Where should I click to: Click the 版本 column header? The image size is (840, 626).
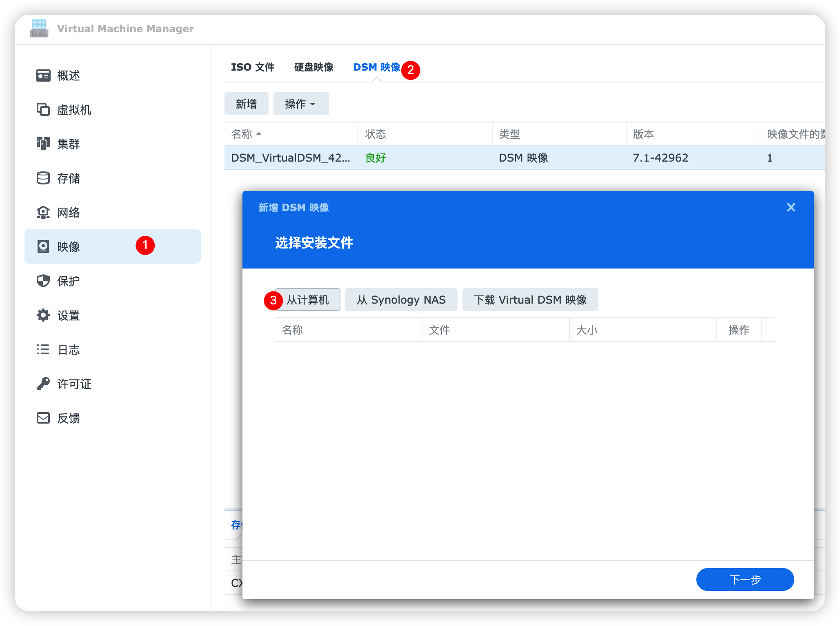693,134
